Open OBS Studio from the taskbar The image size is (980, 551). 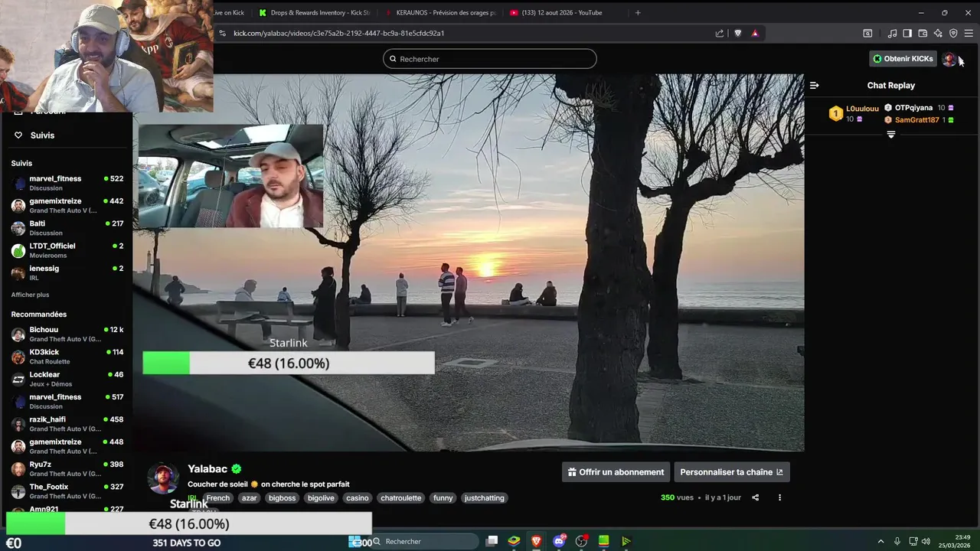pos(582,541)
